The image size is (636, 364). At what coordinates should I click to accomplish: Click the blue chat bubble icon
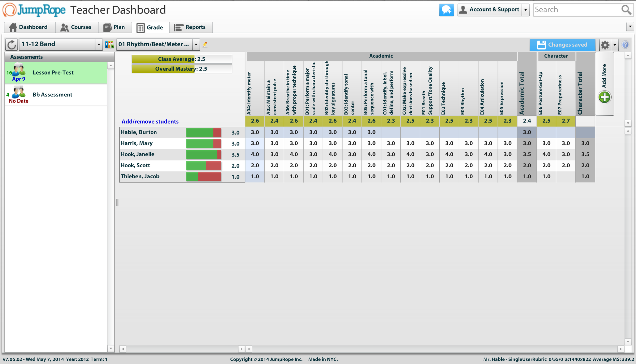[x=446, y=10]
